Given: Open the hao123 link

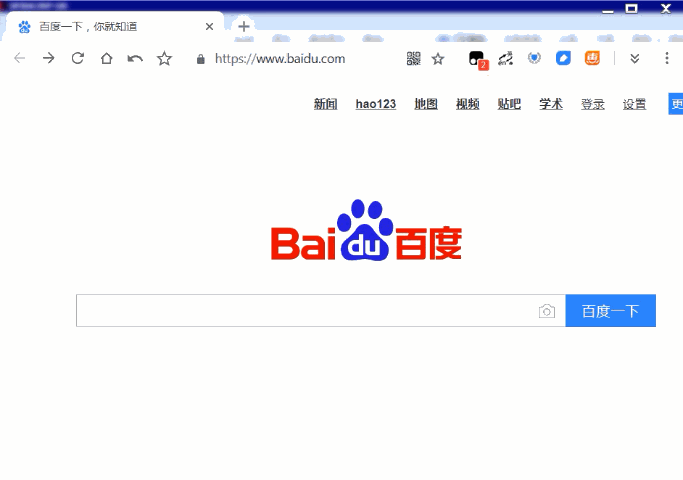Looking at the screenshot, I should click(375, 104).
